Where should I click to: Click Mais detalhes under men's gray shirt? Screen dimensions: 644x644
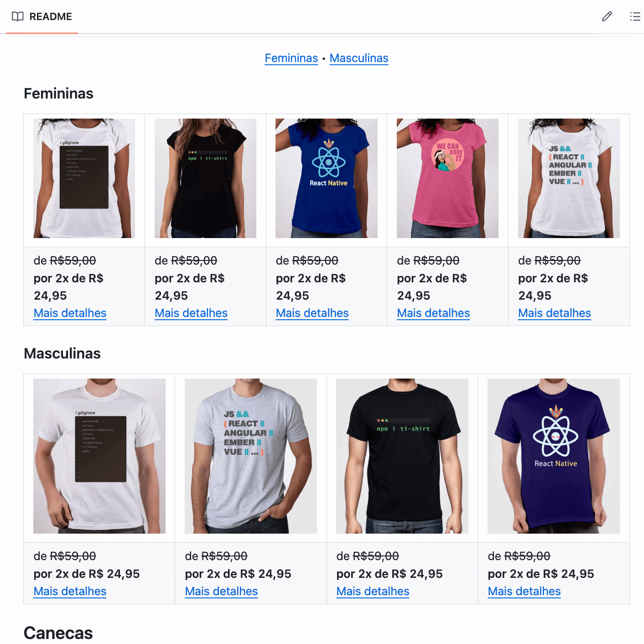coord(221,592)
